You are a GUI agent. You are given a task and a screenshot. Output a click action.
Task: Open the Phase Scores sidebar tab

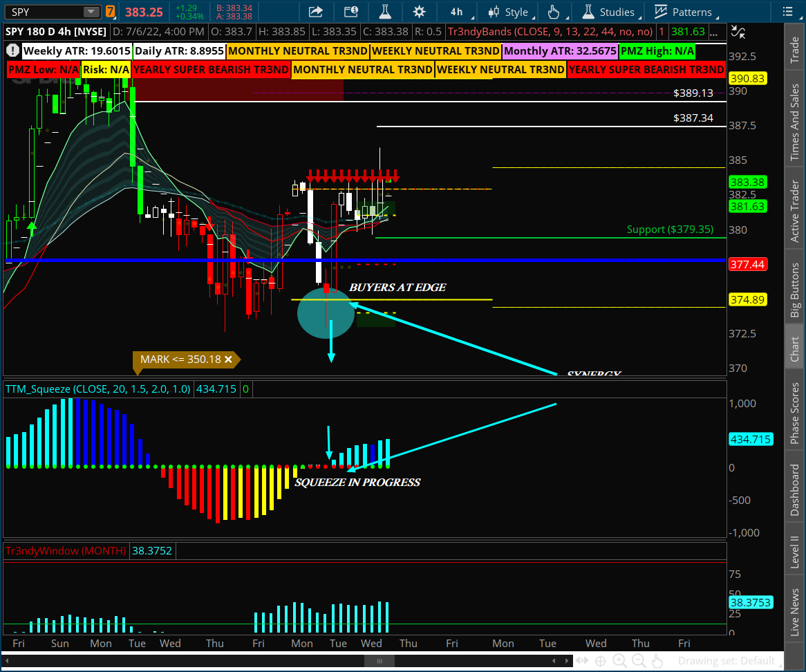[795, 413]
